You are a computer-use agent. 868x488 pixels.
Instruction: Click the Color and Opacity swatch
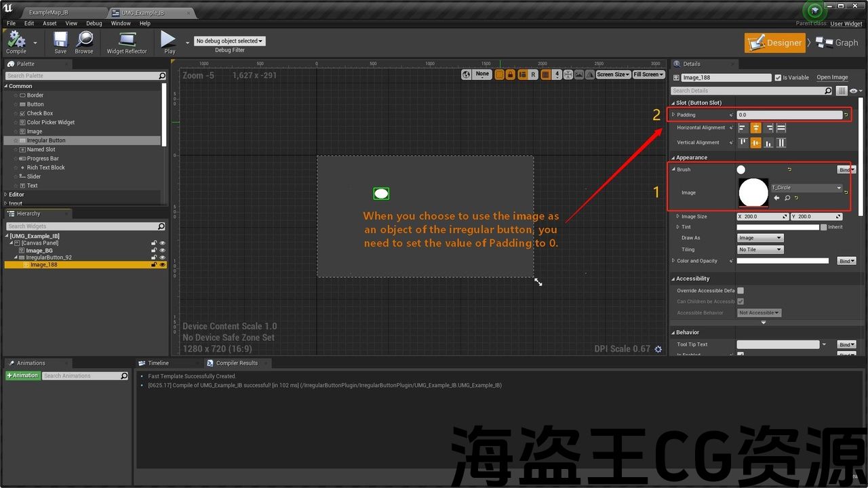[x=783, y=261]
